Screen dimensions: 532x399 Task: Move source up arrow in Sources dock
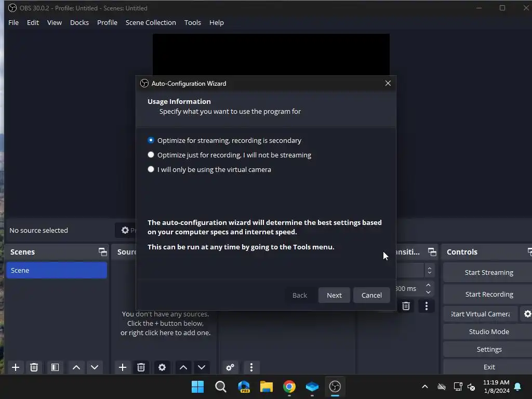[183, 367]
